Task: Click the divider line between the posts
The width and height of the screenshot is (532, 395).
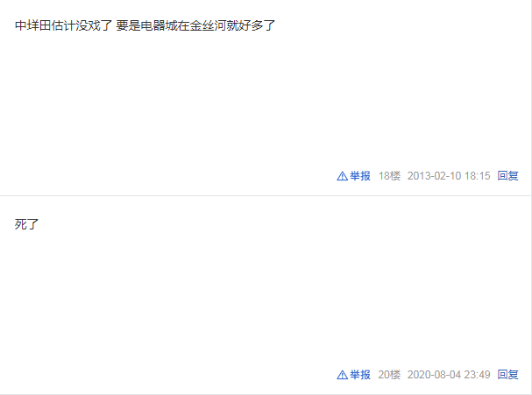Action: pyautogui.click(x=266, y=195)
